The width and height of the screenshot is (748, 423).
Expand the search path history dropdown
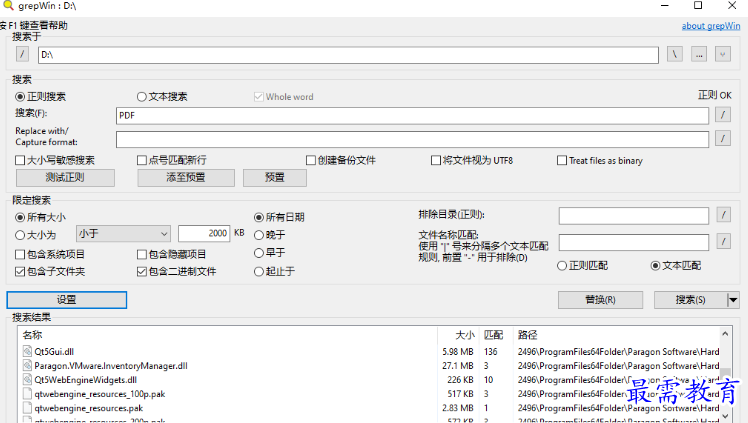[723, 54]
